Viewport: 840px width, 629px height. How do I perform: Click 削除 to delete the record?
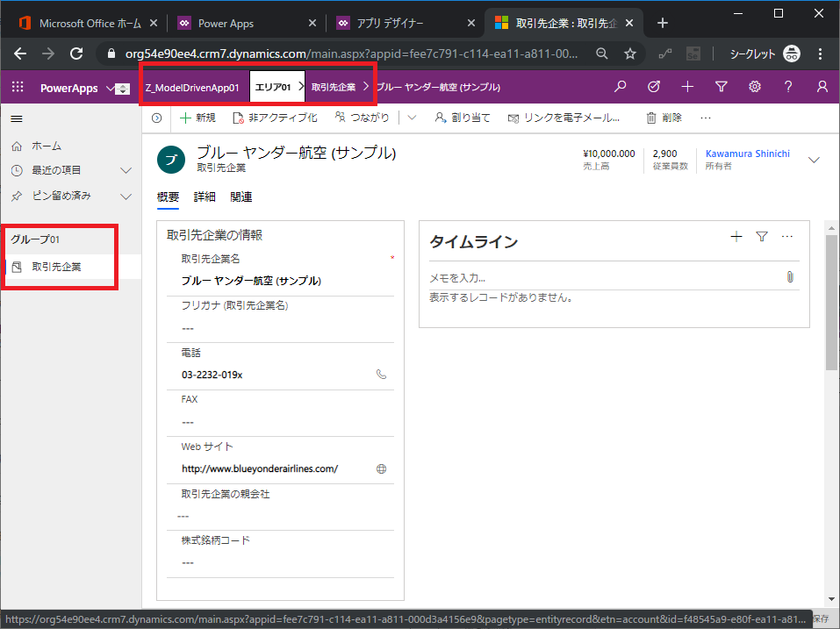point(664,118)
